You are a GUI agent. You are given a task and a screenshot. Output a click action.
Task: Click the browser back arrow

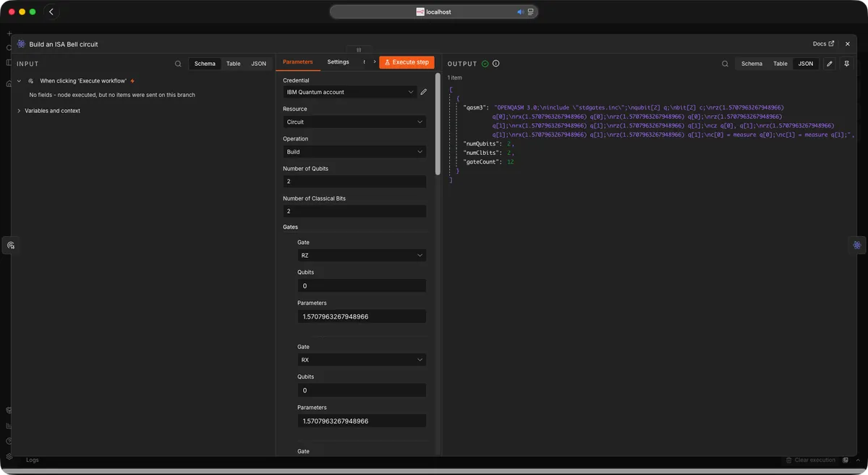tap(51, 12)
